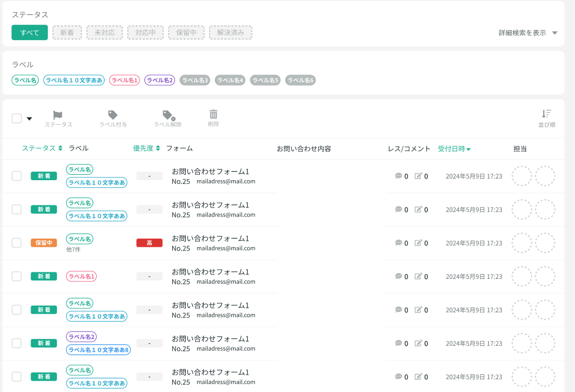Viewport: 575px width, 392px height.
Task: Select the 未対応 status filter
Action: 105,33
